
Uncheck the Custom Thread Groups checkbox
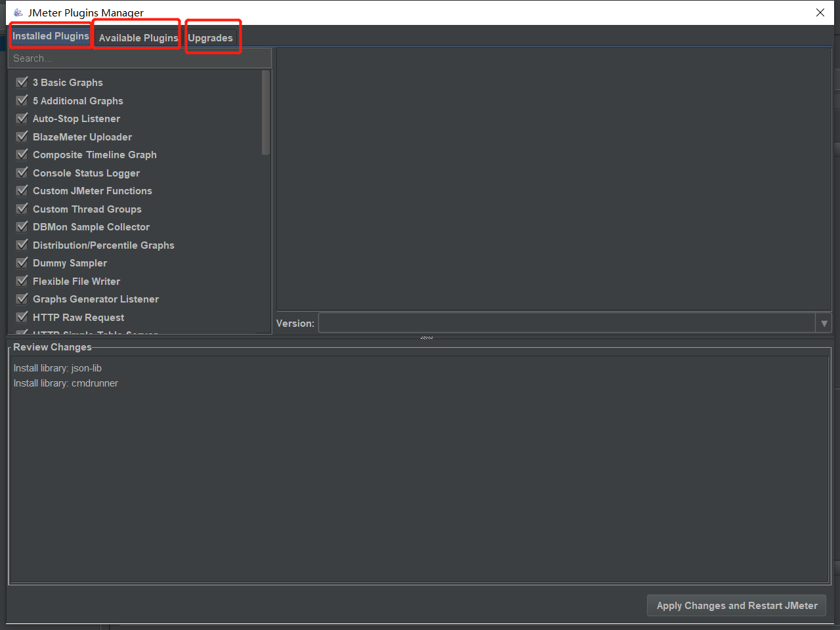(22, 209)
